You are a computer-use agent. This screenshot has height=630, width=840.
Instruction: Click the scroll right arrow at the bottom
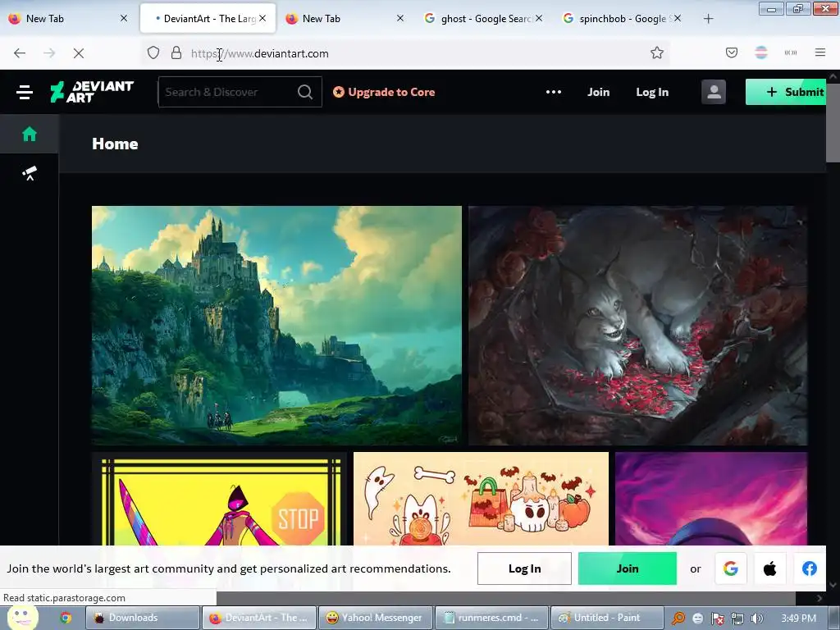819,598
